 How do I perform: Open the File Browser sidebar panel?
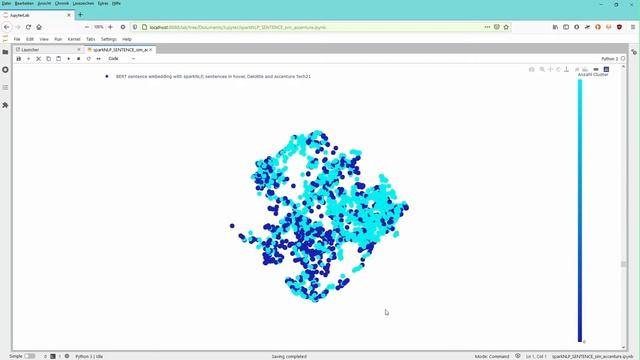tap(5, 52)
